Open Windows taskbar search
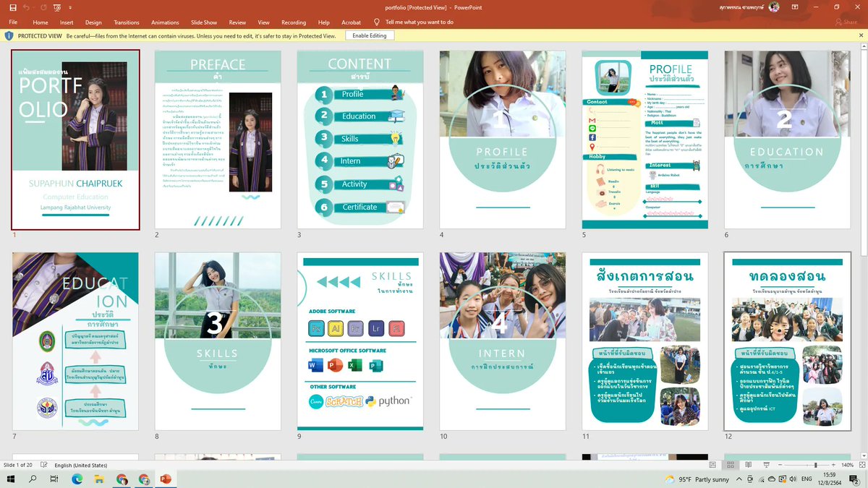868x488 pixels. tap(33, 479)
